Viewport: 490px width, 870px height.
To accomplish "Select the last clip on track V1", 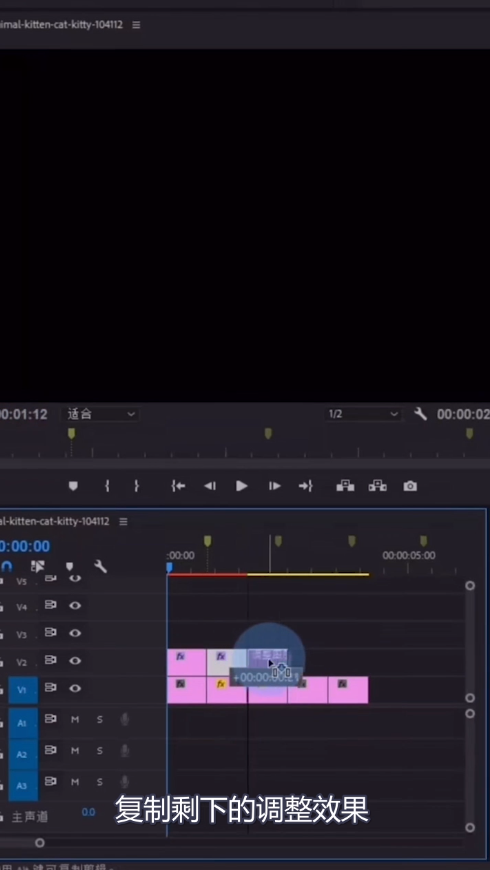I will coord(348,690).
